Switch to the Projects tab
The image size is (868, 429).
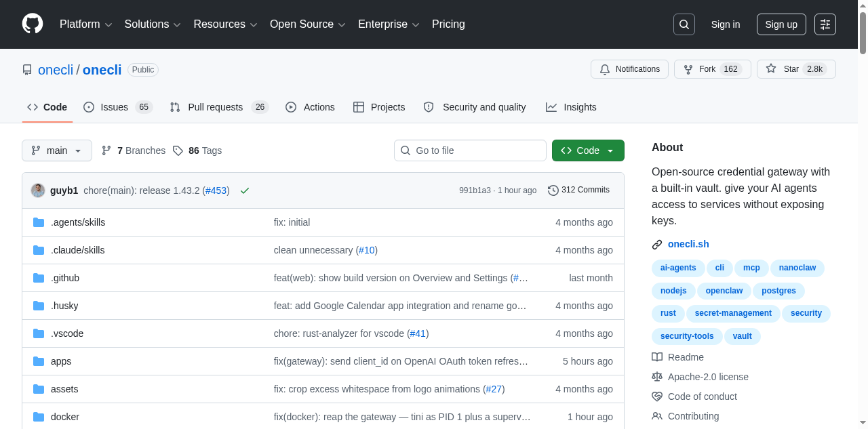[x=379, y=107]
